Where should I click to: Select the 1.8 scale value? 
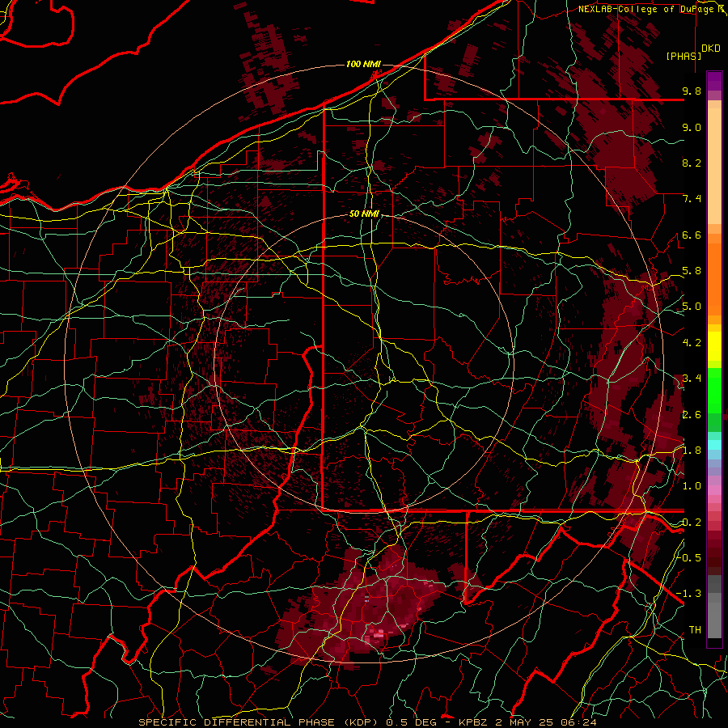pyautogui.click(x=692, y=451)
